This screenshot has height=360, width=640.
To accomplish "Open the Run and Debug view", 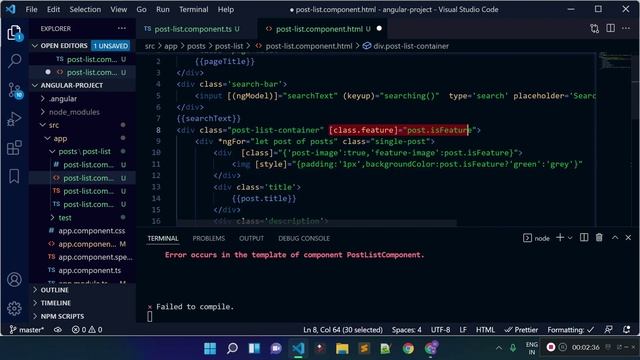I will pyautogui.click(x=14, y=119).
